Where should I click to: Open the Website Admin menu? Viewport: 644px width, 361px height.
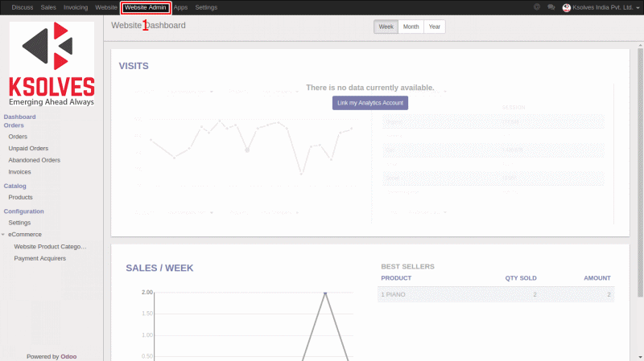pyautogui.click(x=145, y=7)
